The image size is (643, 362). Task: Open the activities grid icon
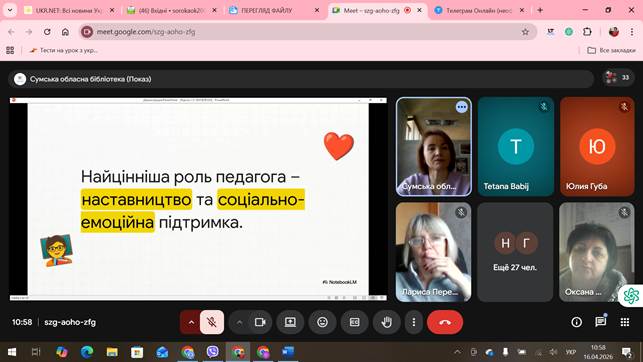pos(625,322)
